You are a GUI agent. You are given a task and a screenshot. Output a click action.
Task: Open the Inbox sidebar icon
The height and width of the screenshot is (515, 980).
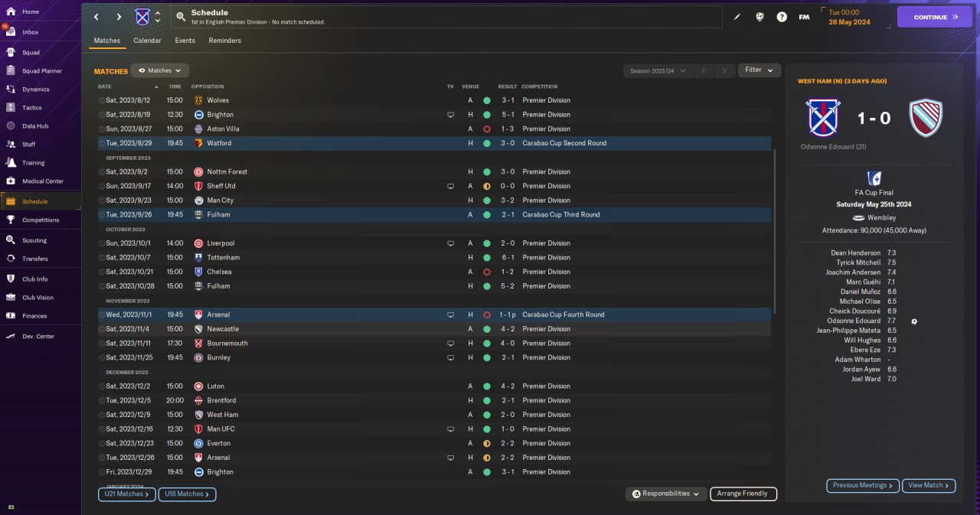pos(11,32)
